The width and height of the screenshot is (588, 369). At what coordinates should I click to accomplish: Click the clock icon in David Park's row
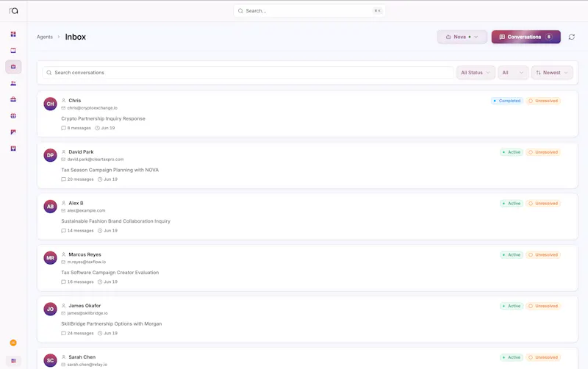tap(100, 179)
